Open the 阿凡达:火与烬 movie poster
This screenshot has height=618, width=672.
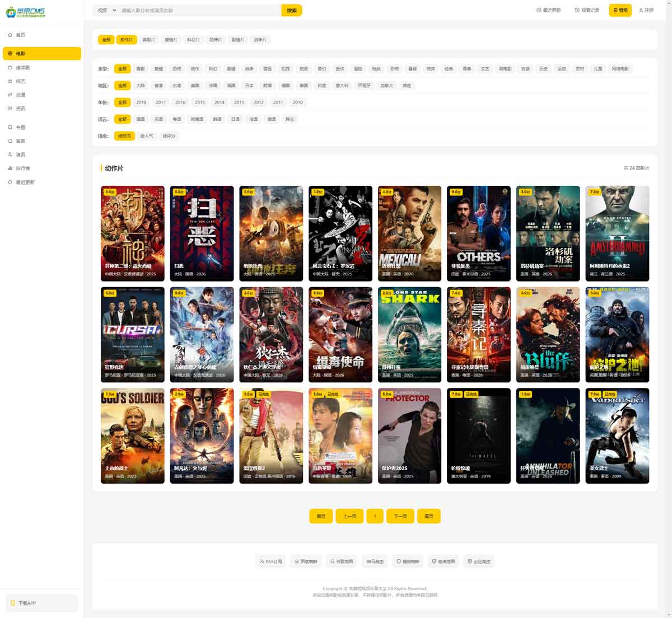click(x=202, y=436)
